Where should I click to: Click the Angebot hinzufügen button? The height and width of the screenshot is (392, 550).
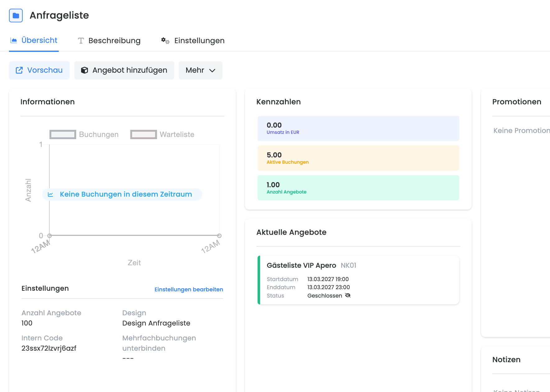[124, 70]
